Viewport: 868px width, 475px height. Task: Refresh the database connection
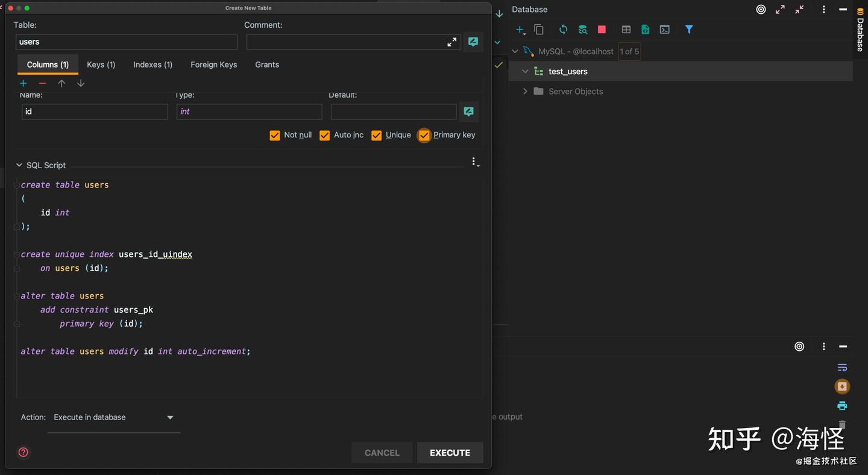click(x=563, y=29)
